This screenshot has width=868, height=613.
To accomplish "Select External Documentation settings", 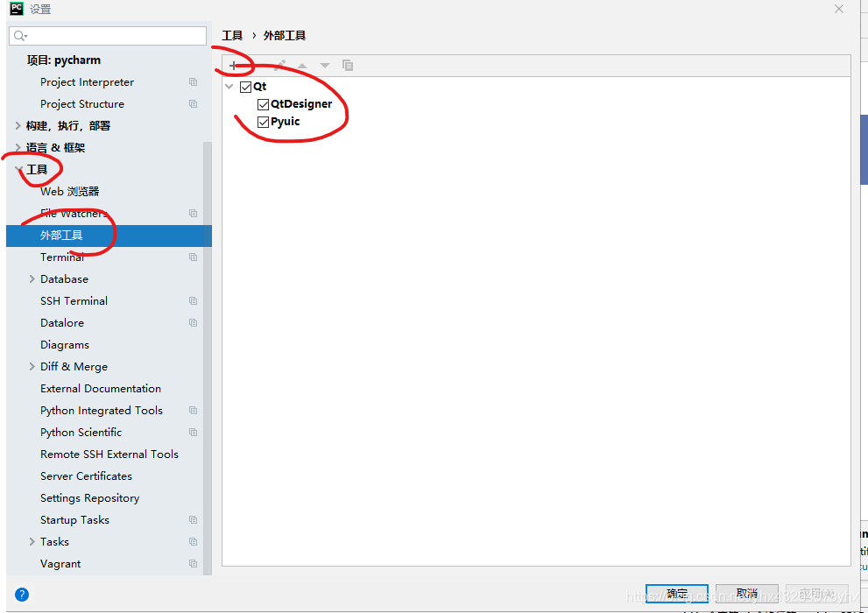I will click(100, 389).
